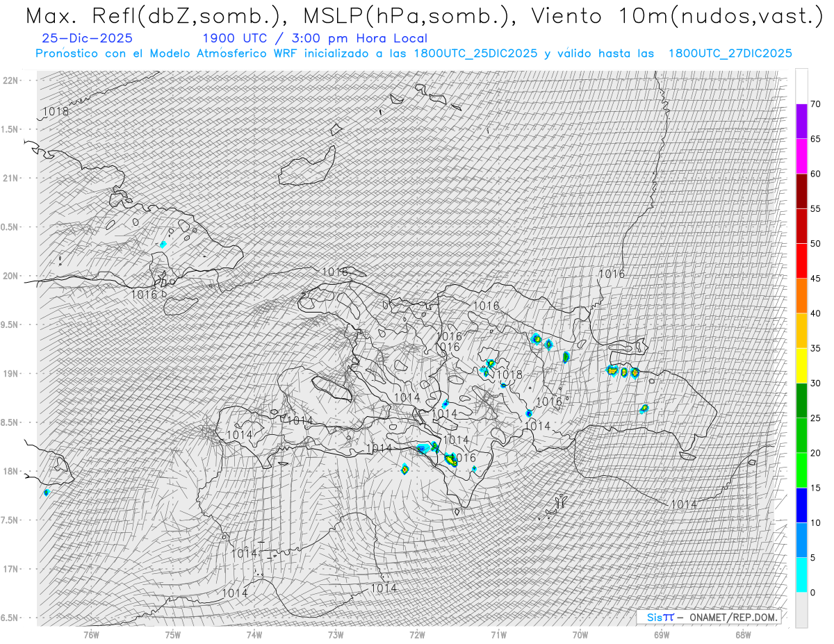This screenshot has height=644, width=834.
Task: Click the 22N latitude axis label
Action: point(10,80)
